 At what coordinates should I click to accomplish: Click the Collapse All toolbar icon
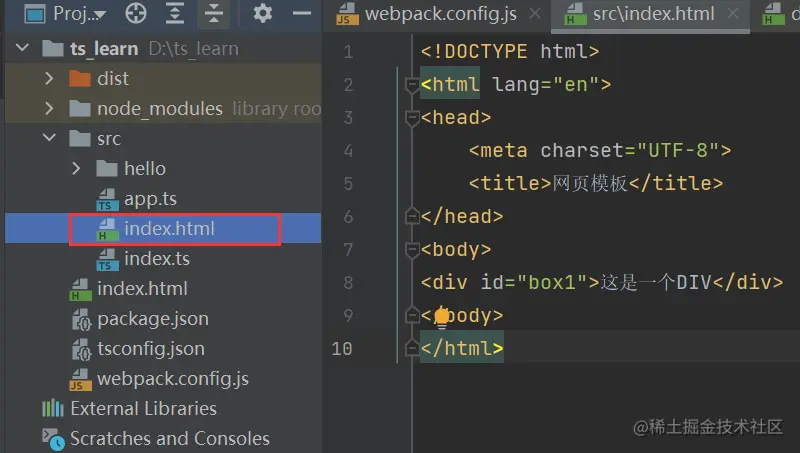pyautogui.click(x=214, y=13)
